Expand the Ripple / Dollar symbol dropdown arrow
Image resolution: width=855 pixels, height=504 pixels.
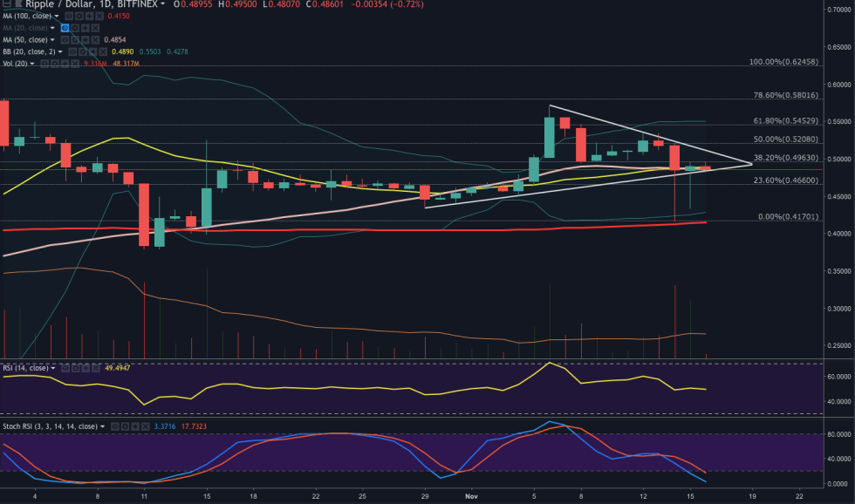(x=162, y=4)
